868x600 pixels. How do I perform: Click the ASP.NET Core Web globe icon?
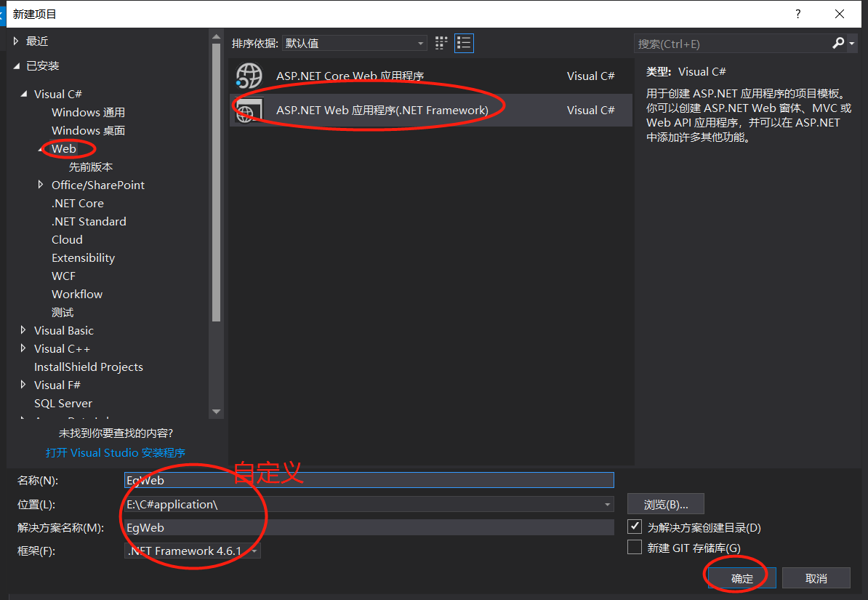(x=249, y=76)
